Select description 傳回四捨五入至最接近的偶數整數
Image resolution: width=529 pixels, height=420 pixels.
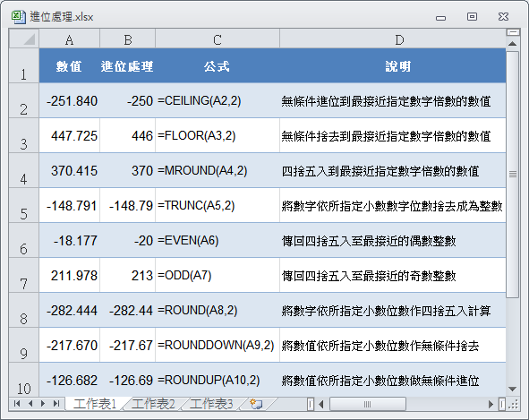click(393, 240)
